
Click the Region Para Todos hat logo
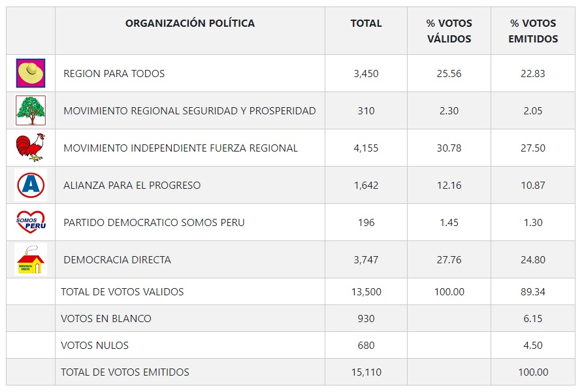click(x=31, y=73)
